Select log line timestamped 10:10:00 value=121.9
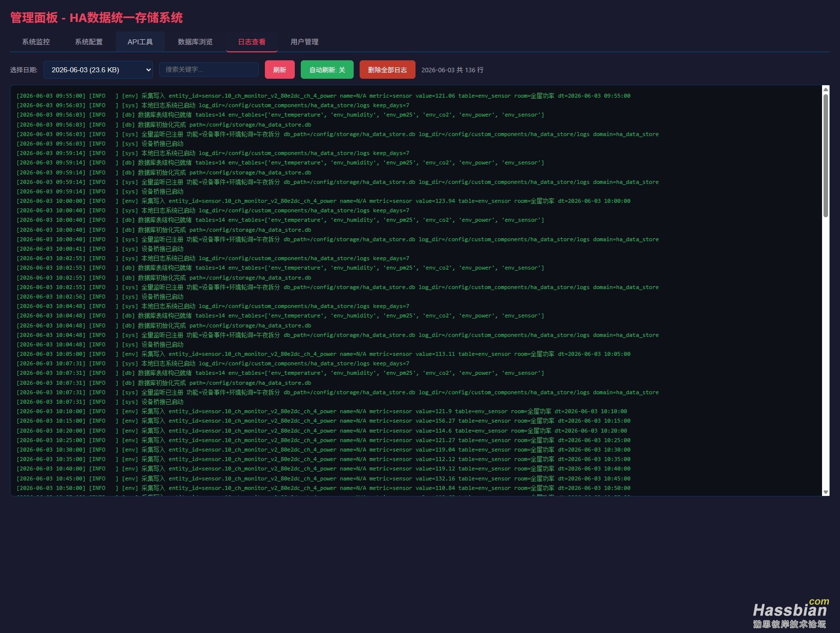This screenshot has height=633, width=840. 322,411
